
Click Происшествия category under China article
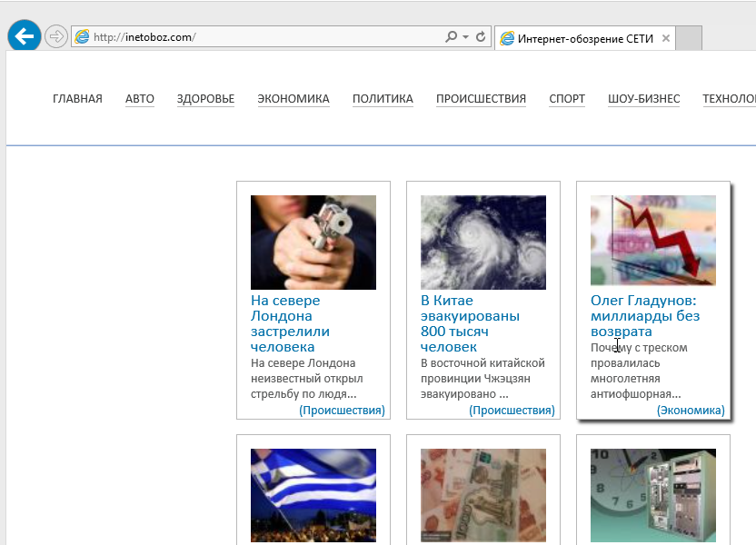click(512, 410)
